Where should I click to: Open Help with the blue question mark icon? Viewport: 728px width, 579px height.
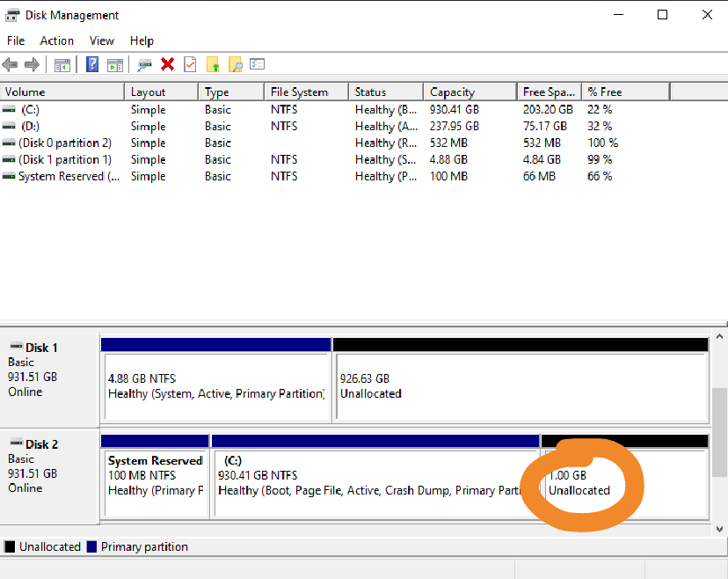click(x=92, y=64)
